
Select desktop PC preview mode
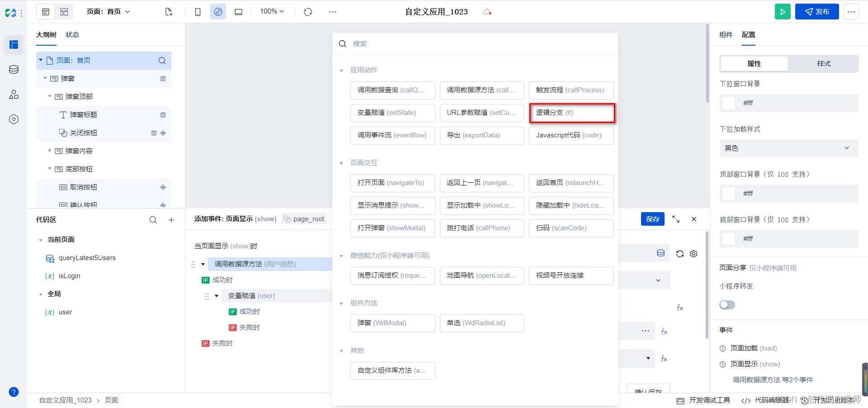pos(238,12)
